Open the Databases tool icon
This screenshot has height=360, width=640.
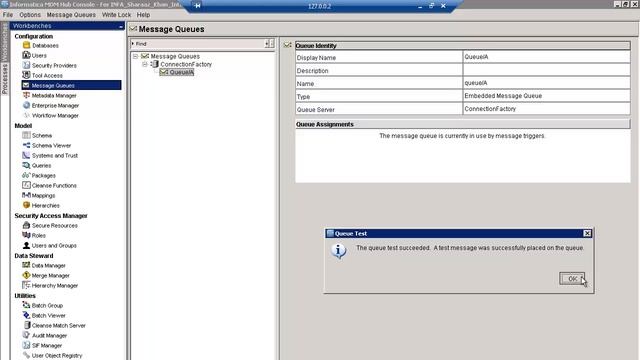tap(27, 45)
